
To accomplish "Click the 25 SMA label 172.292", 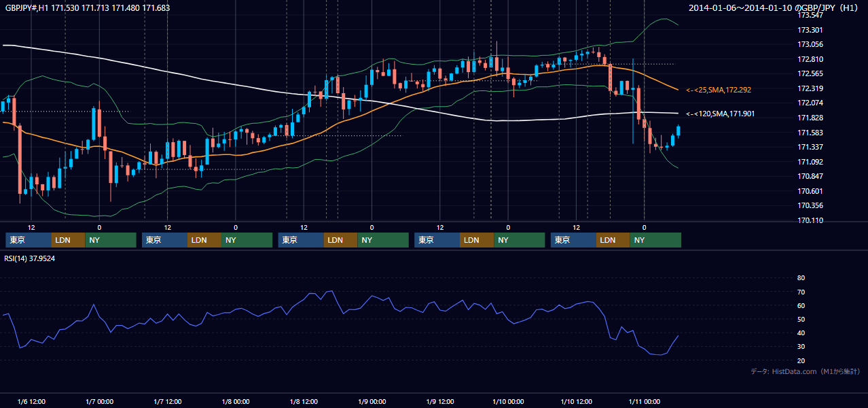I will pyautogui.click(x=718, y=90).
